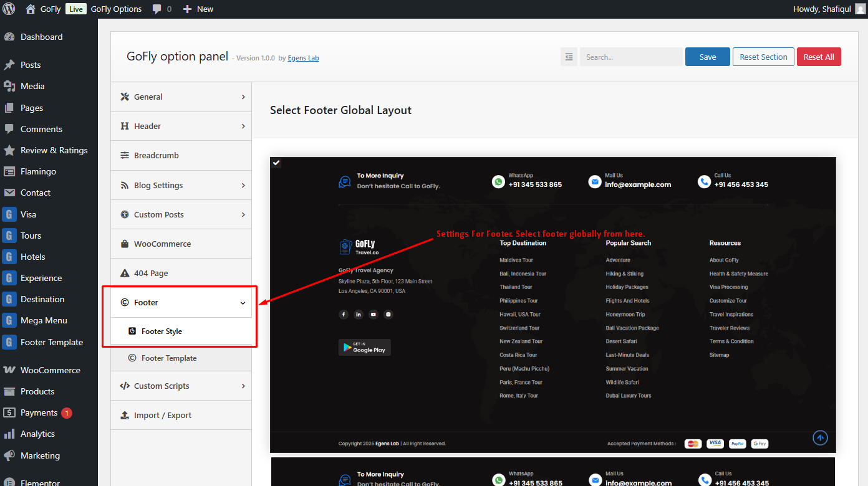
Task: Click the Pages icon in sidebar
Action: click(9, 108)
